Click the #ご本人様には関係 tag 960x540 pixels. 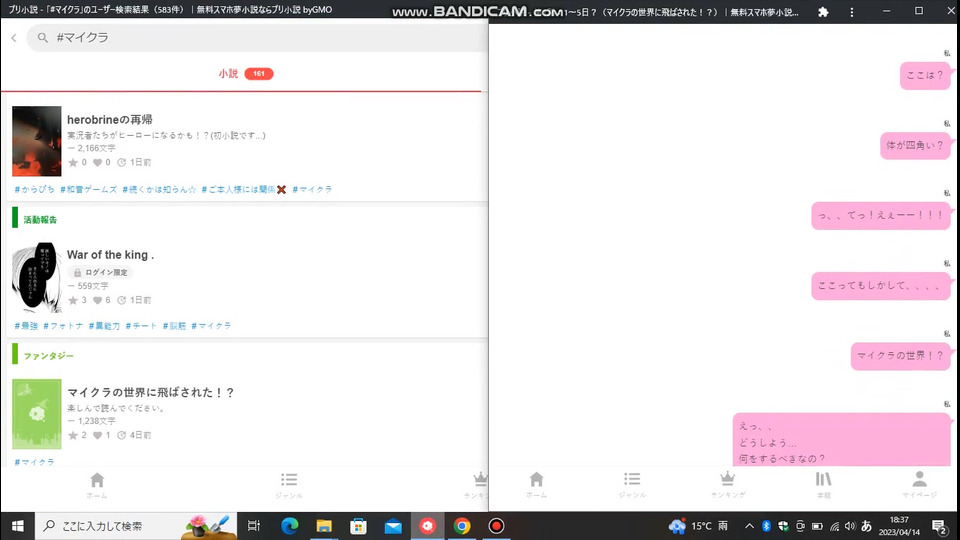click(x=244, y=189)
